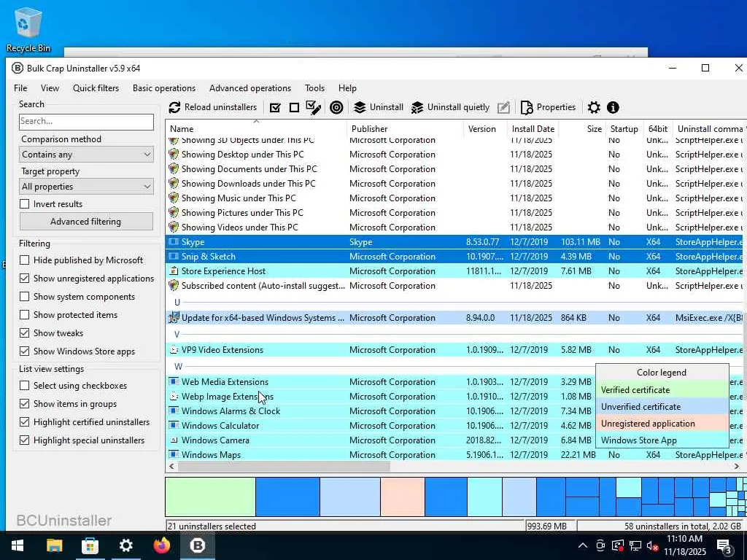Open the Windows Start menu
This screenshot has width=747, height=560.
coord(18,545)
